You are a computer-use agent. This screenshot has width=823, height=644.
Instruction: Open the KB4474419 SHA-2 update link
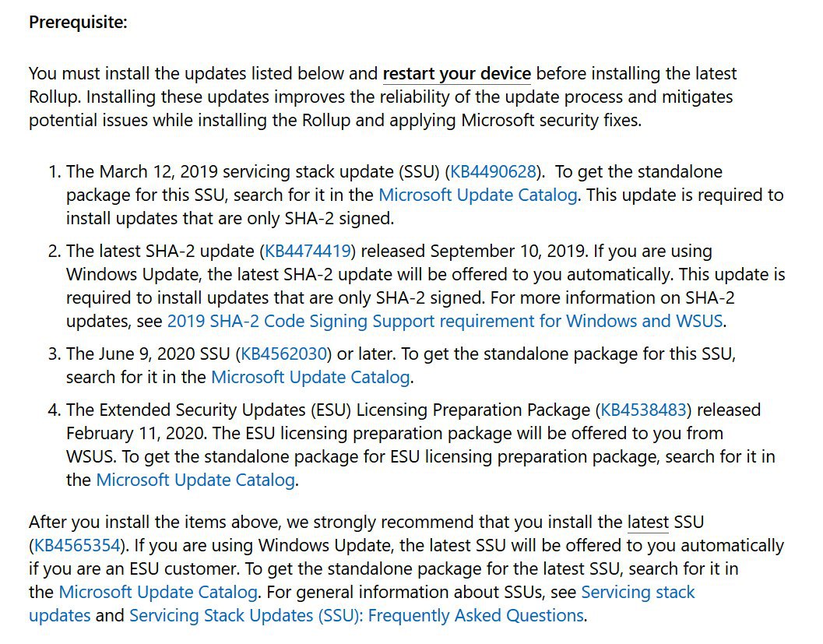click(x=310, y=252)
